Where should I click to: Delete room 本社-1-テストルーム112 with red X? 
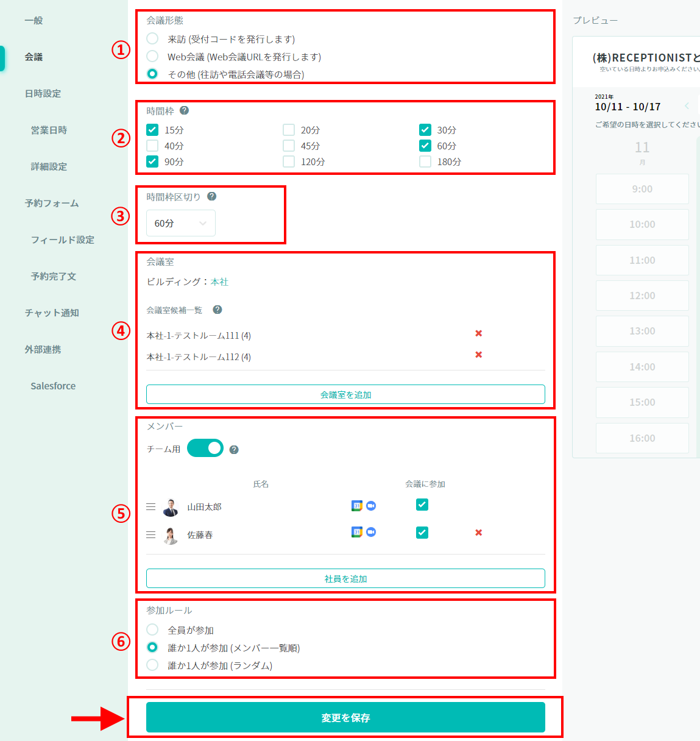pyautogui.click(x=478, y=355)
